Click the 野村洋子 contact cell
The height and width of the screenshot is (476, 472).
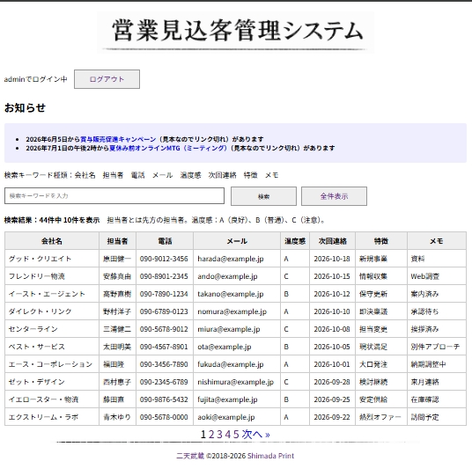tap(117, 311)
